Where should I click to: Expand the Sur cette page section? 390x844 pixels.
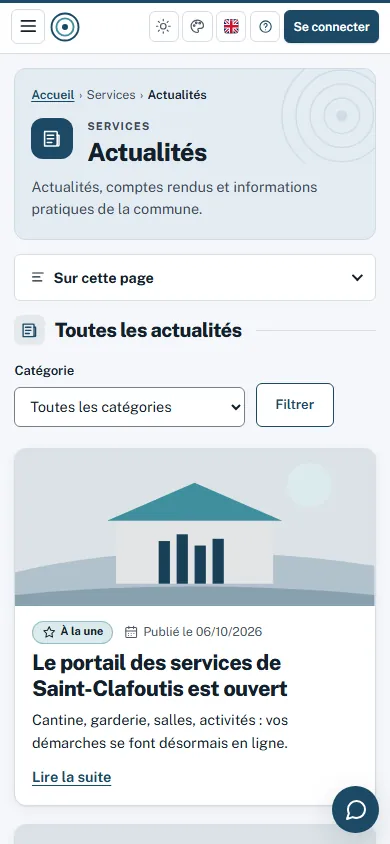coord(195,278)
